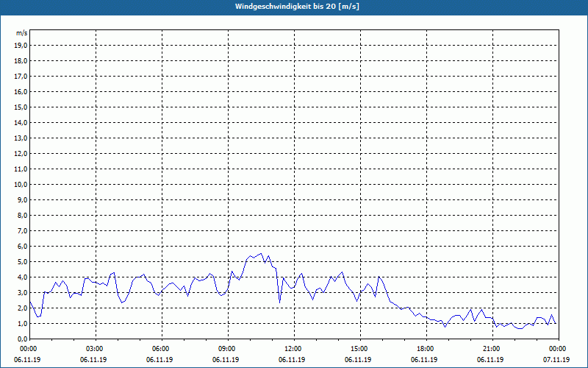588x368 pixels.
Task: Click the 1,0 y-axis value
Action: pos(22,323)
